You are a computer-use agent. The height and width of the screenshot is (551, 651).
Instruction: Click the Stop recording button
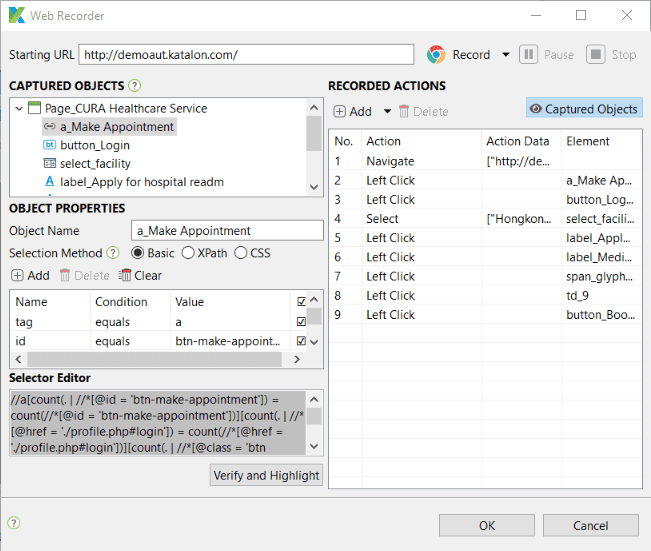tap(611, 54)
